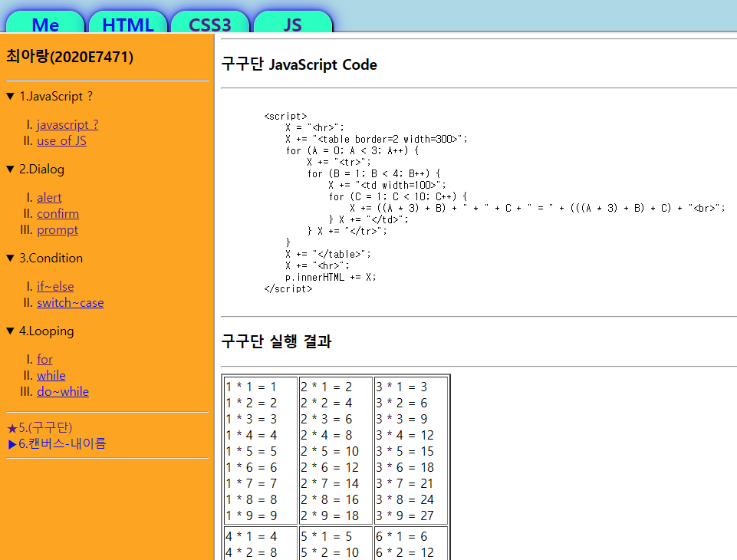Image resolution: width=737 pixels, height=560 pixels.
Task: Open the for loop link
Action: tap(44, 359)
